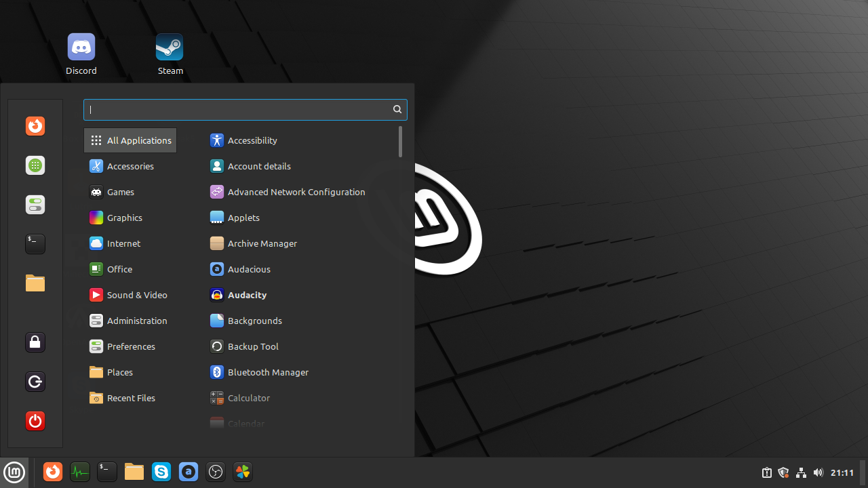Launch Audacity

(x=300, y=295)
